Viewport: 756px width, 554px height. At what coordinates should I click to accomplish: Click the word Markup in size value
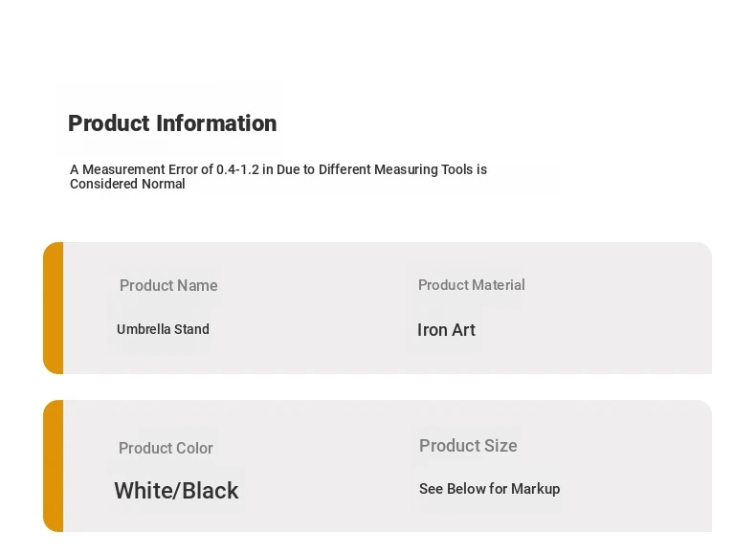point(536,489)
